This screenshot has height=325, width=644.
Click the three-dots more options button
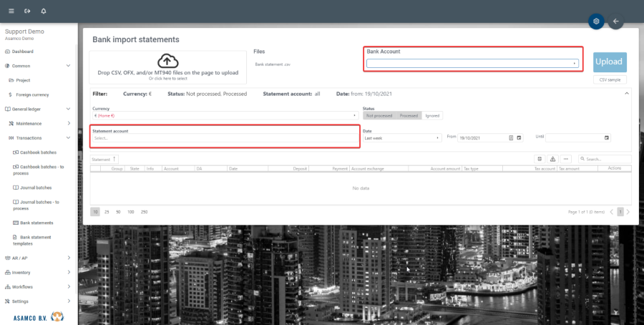[x=566, y=159]
